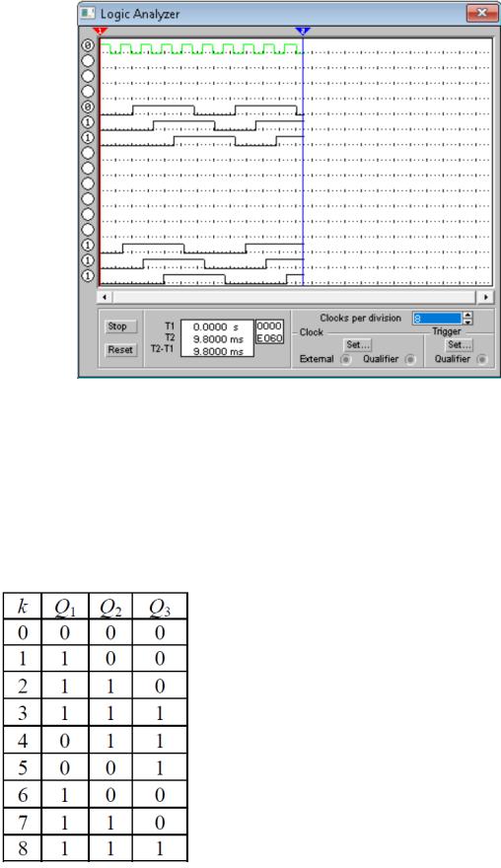This screenshot has width=501, height=868.
Task: Click the Q3 column header in table
Action: pyautogui.click(x=160, y=608)
